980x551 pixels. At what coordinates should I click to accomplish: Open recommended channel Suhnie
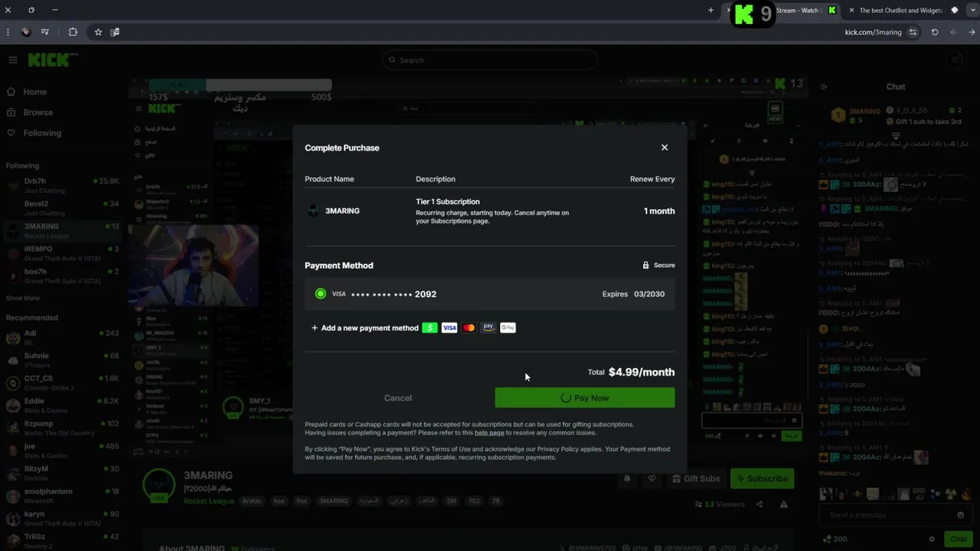[x=61, y=360]
